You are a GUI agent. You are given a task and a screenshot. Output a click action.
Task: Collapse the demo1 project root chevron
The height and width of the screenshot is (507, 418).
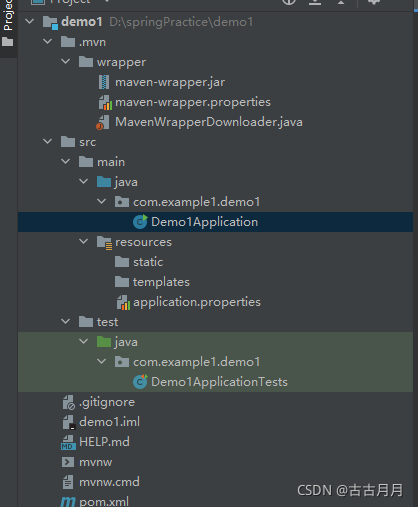pyautogui.click(x=30, y=22)
